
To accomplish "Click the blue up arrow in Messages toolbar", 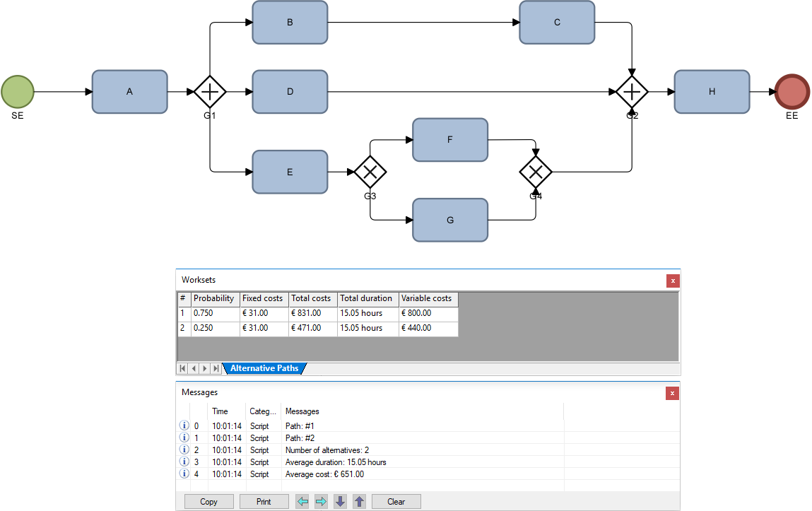I will pos(360,501).
